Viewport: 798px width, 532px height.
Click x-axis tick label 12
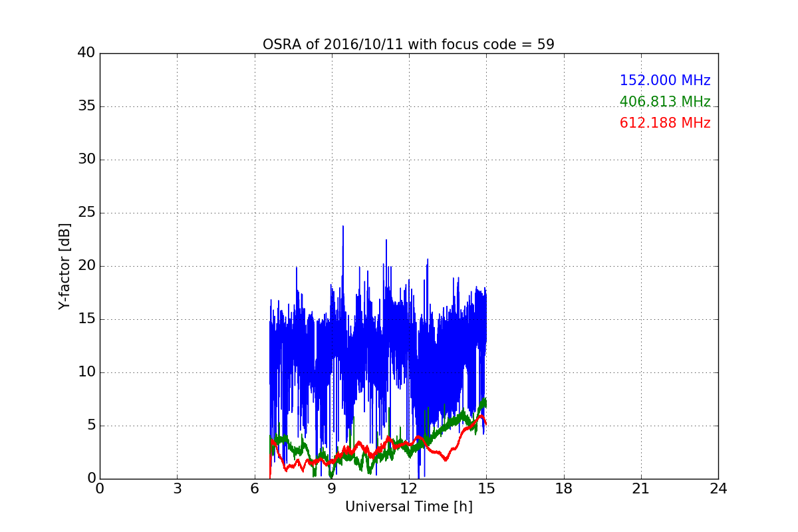(409, 489)
